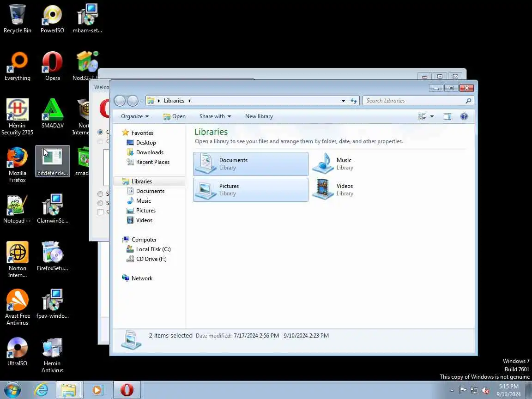Click the Explorer forward navigation button
Viewport: 532px width, 399px height.
(133, 101)
